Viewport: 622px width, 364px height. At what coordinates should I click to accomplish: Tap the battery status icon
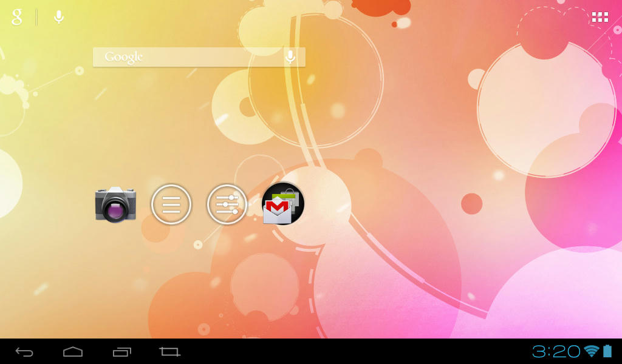(x=607, y=351)
